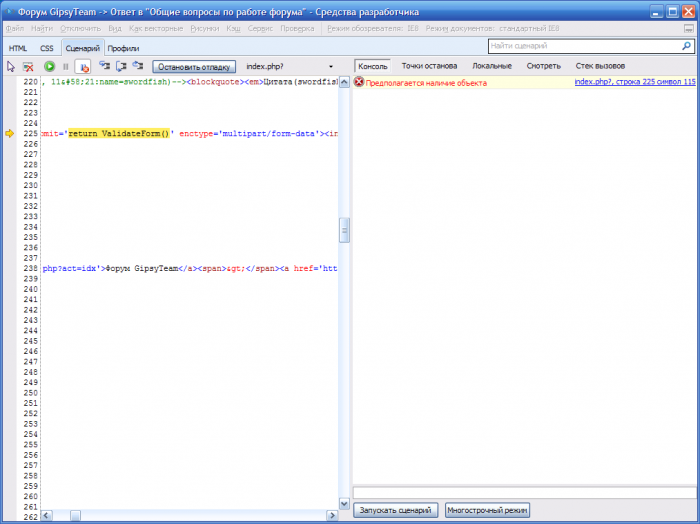The height and width of the screenshot is (524, 700).
Task: Toggle break on error icon
Action: point(83,67)
